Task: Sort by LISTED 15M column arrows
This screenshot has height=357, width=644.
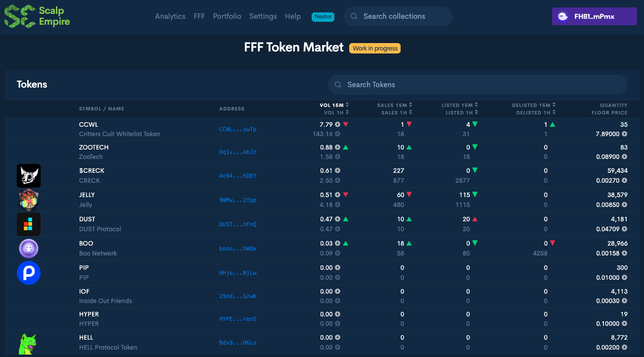Action: coord(476,105)
